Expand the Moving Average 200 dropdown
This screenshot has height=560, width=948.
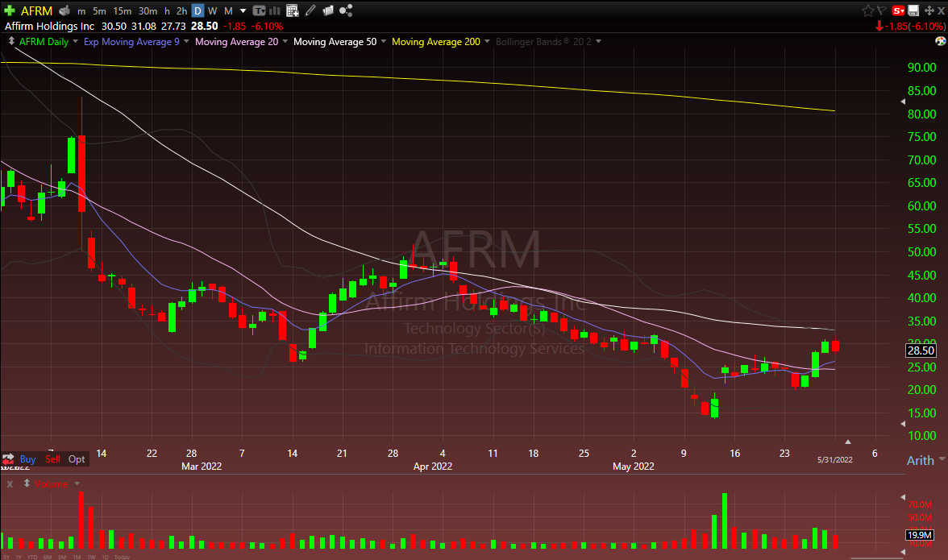487,42
